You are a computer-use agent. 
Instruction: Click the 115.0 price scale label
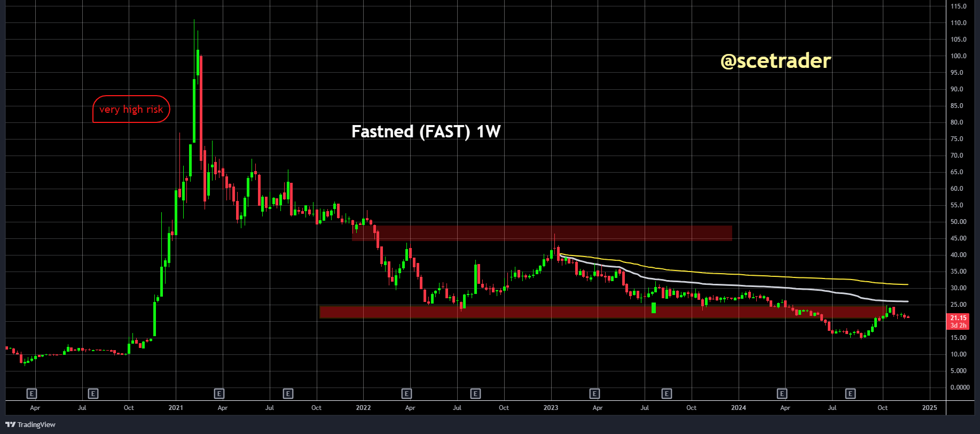[959, 6]
